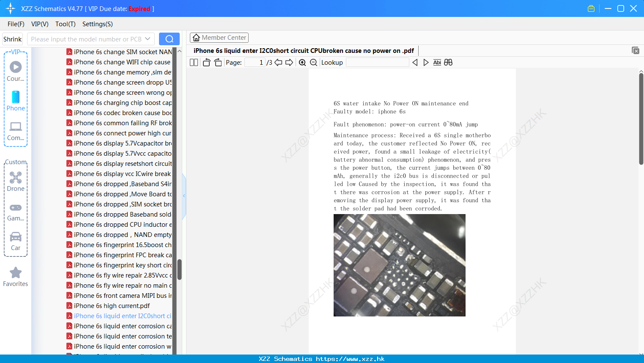Open the model number dropdown arrow

pyautogui.click(x=148, y=39)
